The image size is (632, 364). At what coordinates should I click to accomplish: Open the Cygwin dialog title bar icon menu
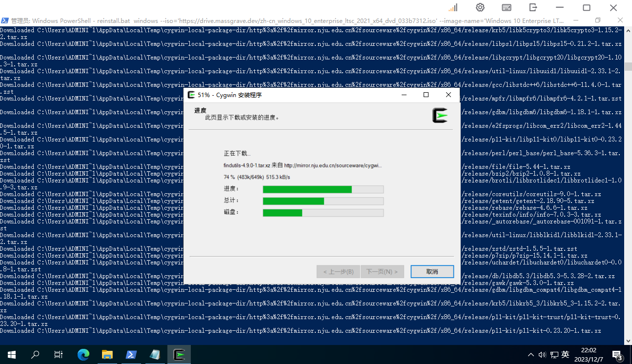point(192,95)
